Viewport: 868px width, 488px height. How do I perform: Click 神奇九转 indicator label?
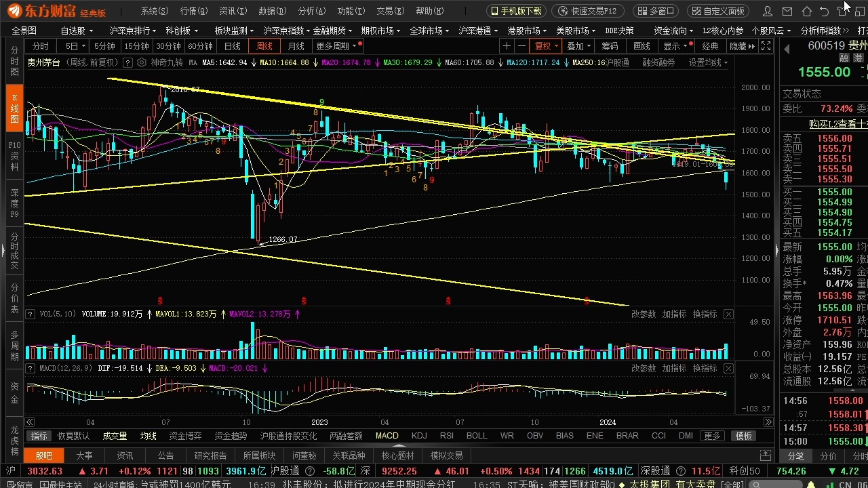tap(167, 62)
